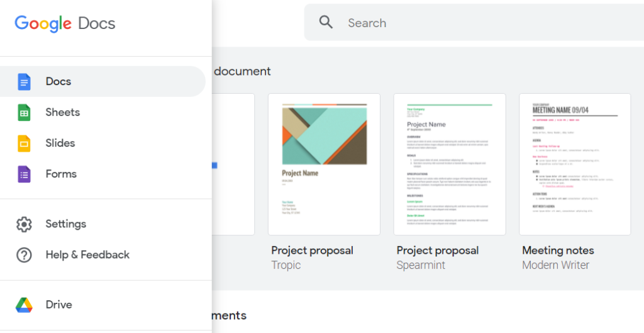Click the Google Drive triangle icon
The image size is (644, 333).
coord(25,305)
